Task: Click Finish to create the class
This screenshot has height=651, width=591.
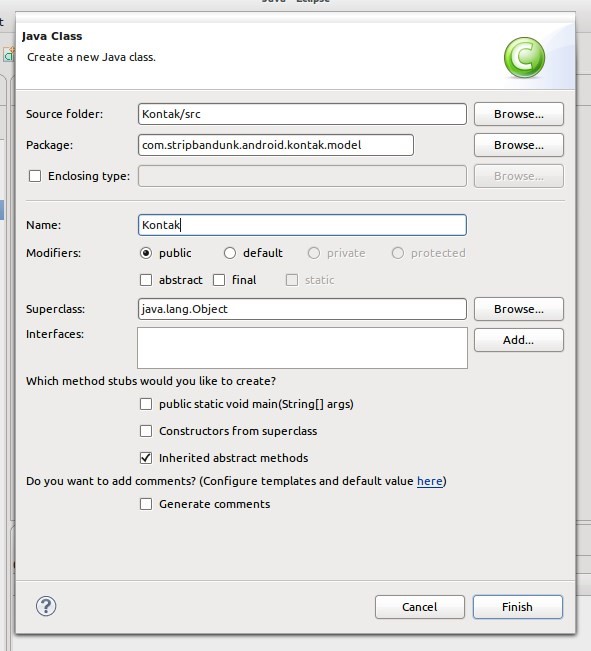Action: [x=517, y=607]
